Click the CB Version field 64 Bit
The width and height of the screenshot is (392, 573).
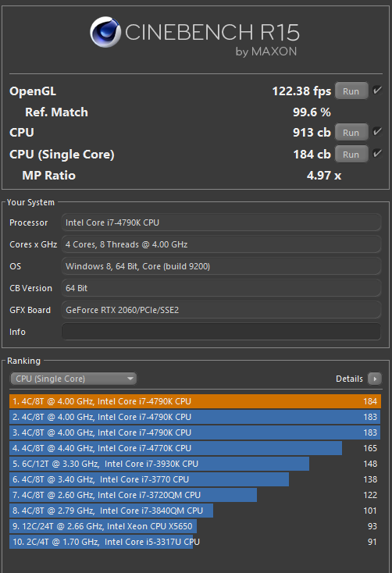coord(221,288)
